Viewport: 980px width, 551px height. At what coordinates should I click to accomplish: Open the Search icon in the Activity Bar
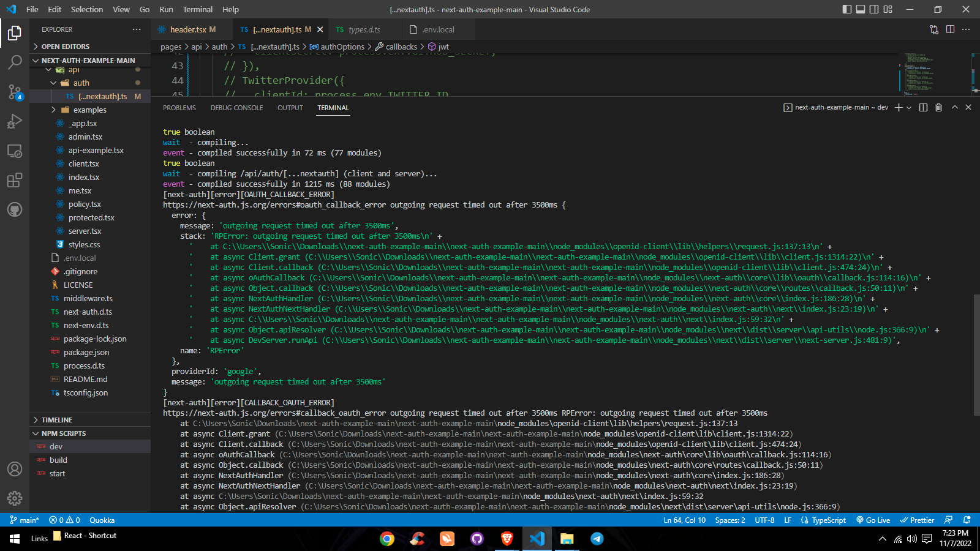point(15,62)
